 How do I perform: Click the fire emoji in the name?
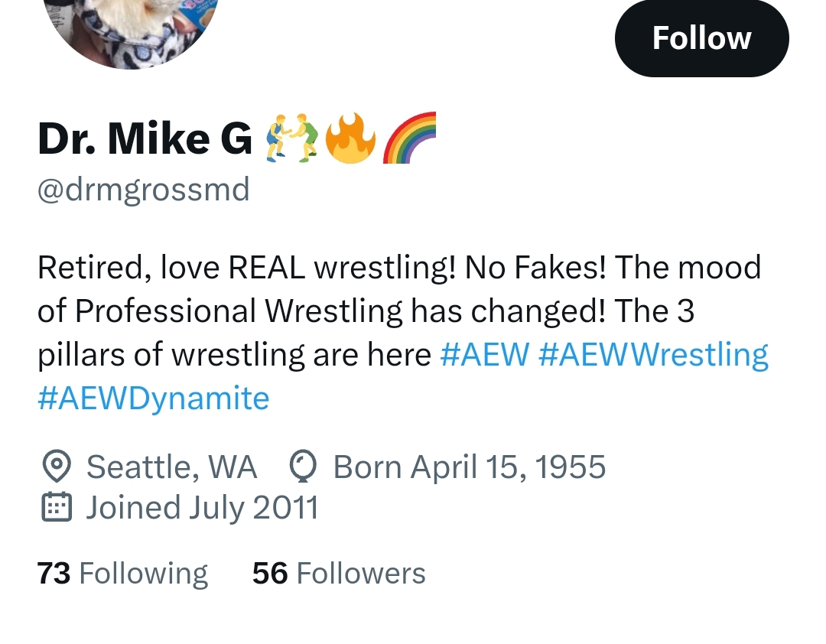point(350,138)
